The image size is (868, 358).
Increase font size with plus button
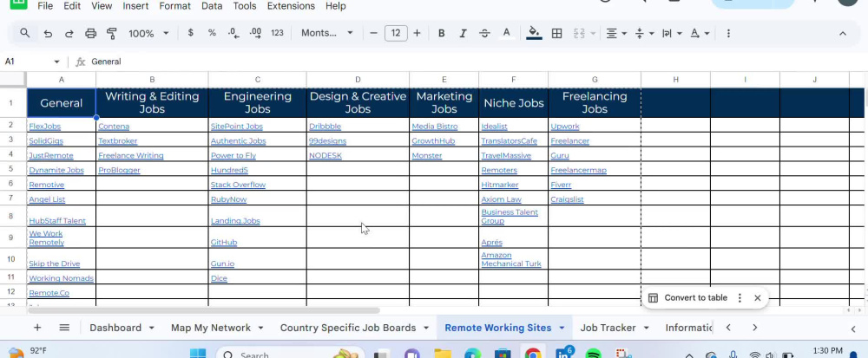(x=417, y=33)
